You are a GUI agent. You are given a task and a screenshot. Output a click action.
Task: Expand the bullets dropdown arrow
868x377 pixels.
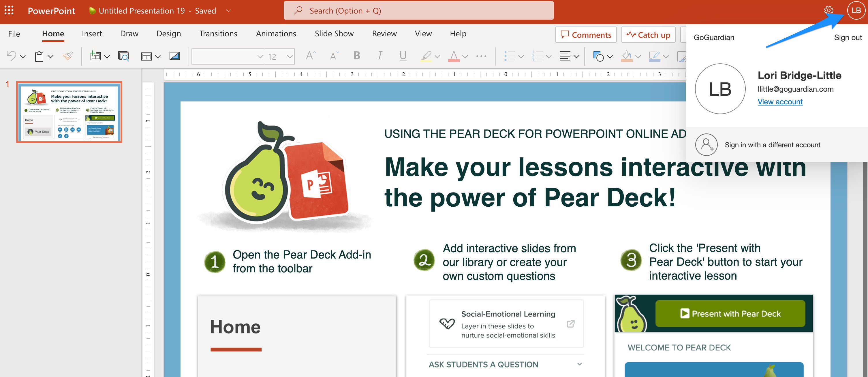click(x=521, y=56)
